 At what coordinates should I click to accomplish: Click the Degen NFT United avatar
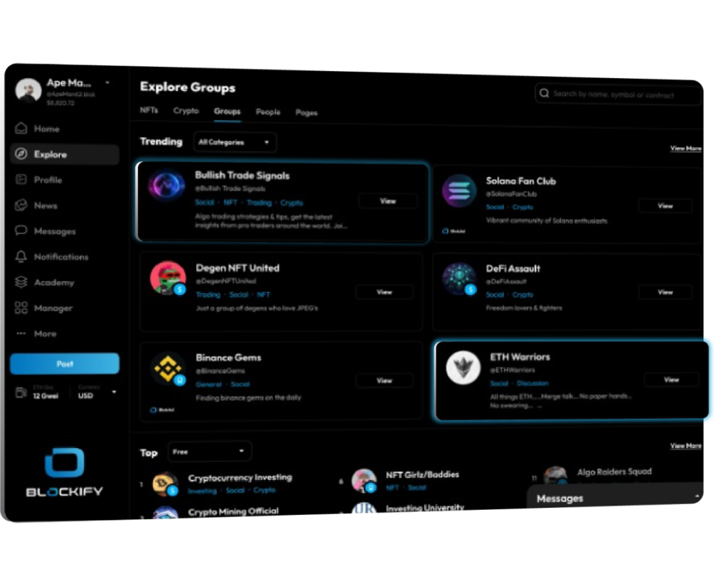tap(168, 279)
